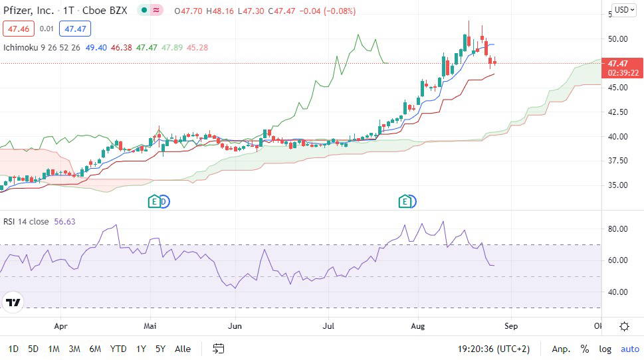The image size is (644, 360).
Task: Click the Ichimoku value 49.40
Action: [96, 48]
